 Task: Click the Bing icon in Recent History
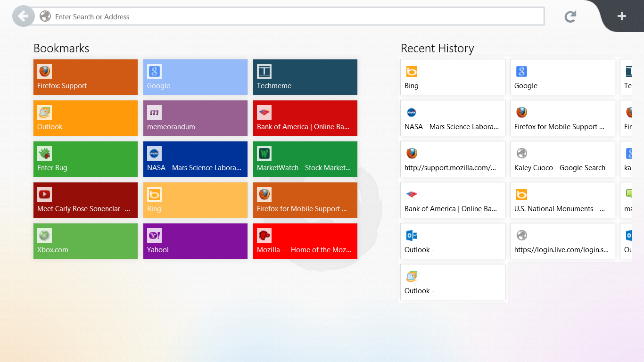click(x=412, y=71)
